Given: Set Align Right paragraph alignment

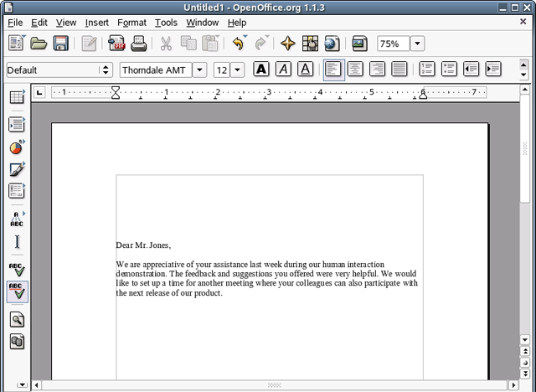Looking at the screenshot, I should point(378,70).
